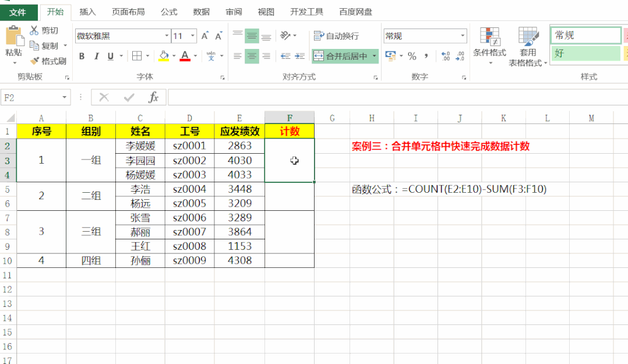The height and width of the screenshot is (364, 628).
Task: Align text left
Action: [x=238, y=56]
